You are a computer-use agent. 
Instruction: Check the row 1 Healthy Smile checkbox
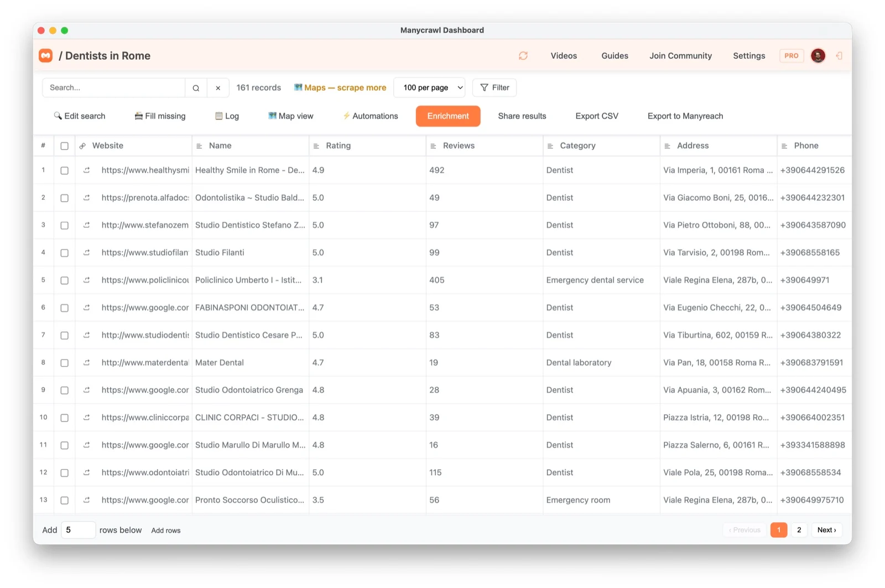pos(65,170)
